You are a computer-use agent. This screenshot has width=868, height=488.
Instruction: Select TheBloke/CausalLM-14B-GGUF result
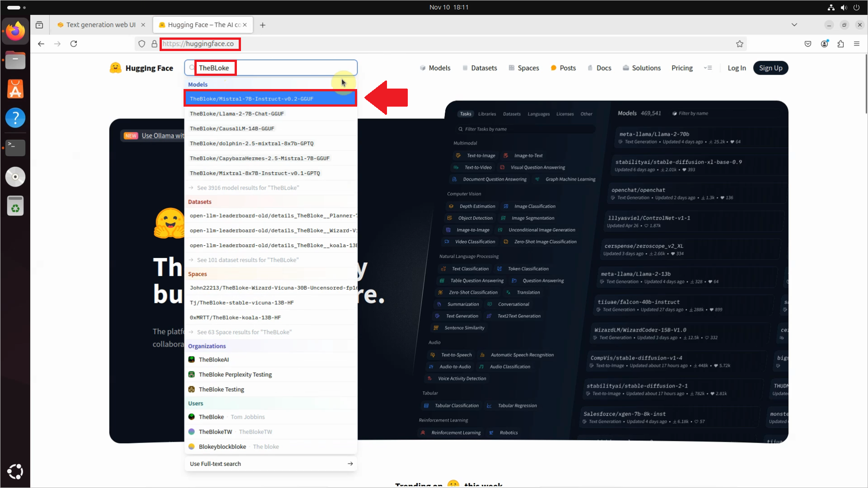pyautogui.click(x=270, y=128)
